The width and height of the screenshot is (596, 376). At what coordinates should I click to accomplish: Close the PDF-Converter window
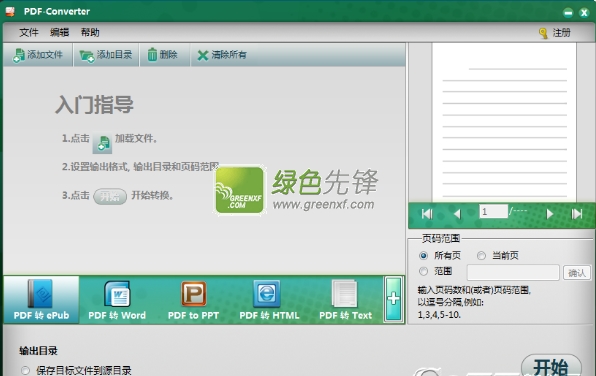coord(584,13)
